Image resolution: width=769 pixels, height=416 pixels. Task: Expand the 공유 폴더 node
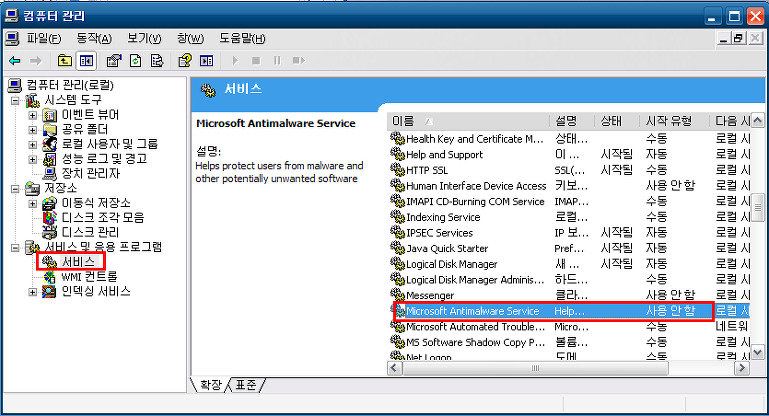tap(32, 130)
